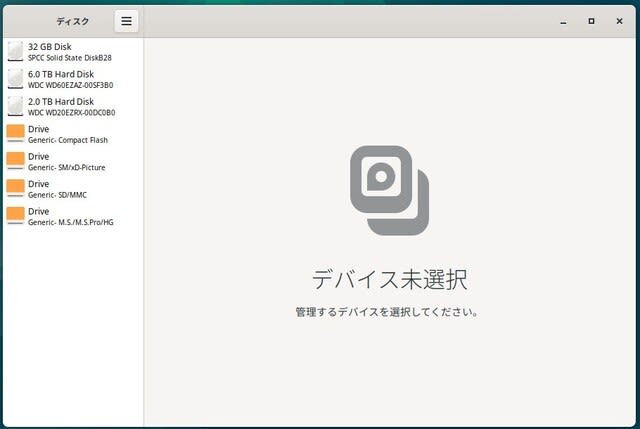Maximize the Disks window
The image size is (640, 429).
[x=591, y=21]
